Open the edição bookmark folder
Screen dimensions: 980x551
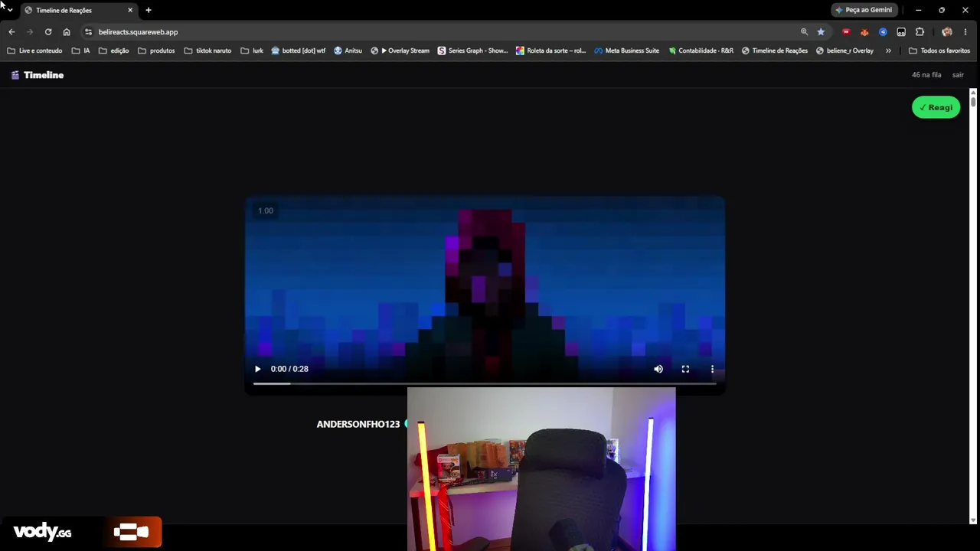(114, 51)
